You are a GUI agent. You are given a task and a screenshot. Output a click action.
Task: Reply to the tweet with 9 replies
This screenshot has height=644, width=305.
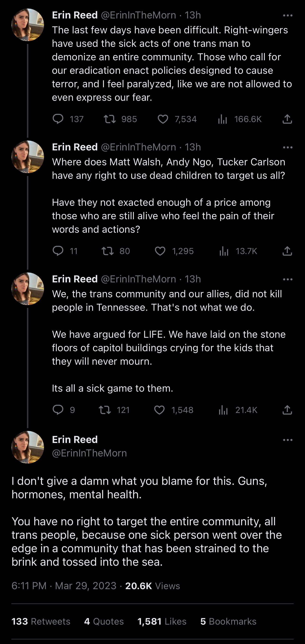click(58, 410)
